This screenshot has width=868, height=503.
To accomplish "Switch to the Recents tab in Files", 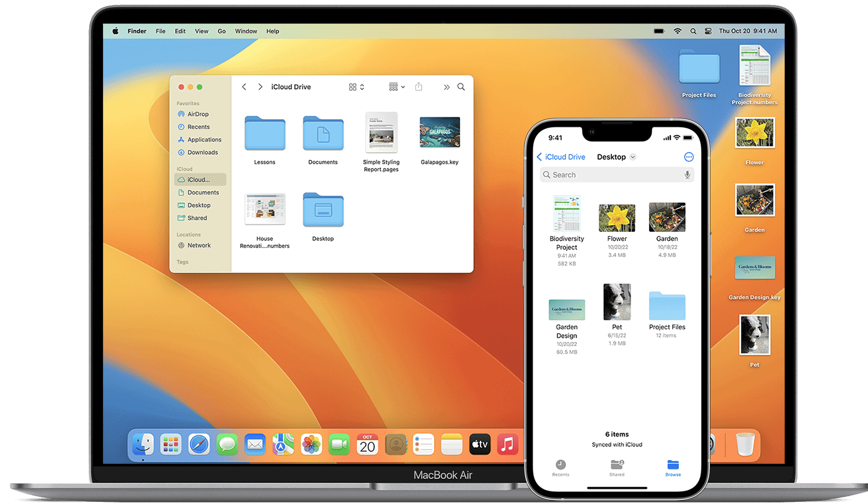I will click(560, 468).
